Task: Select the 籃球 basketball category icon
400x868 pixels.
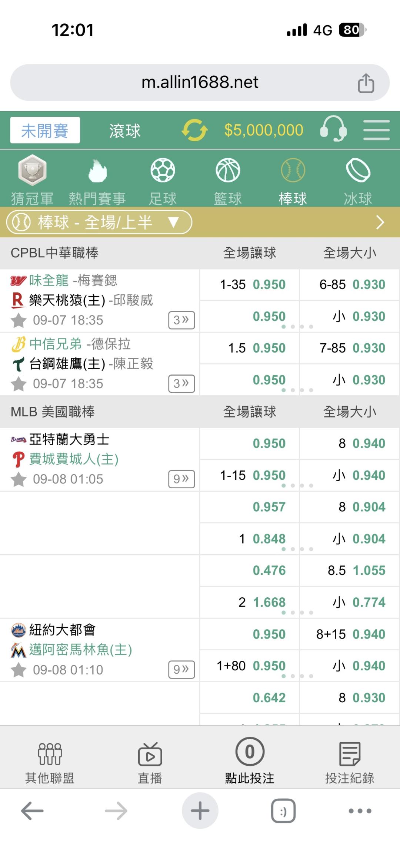Action: [228, 170]
